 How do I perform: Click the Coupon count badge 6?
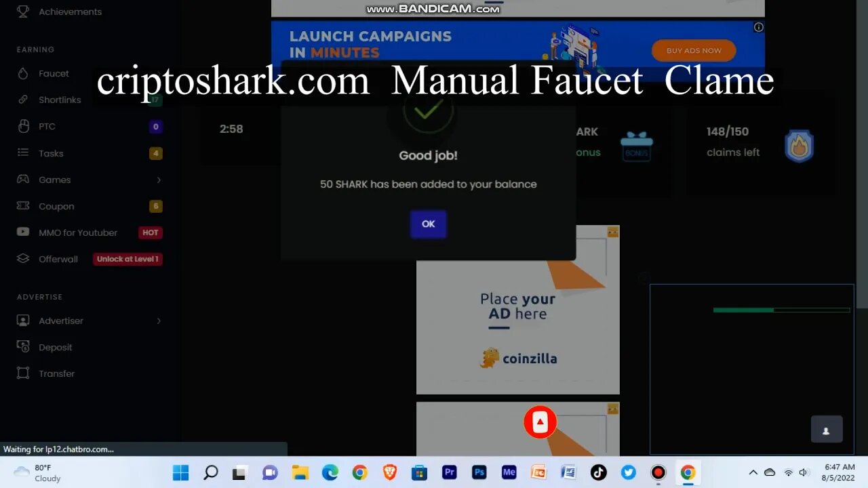pos(155,206)
